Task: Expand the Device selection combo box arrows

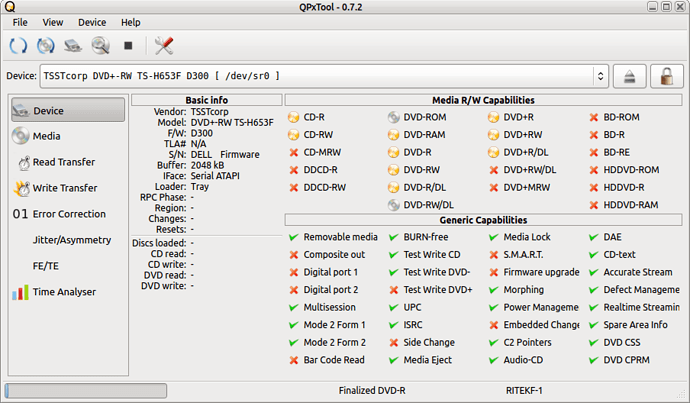Action: click(600, 76)
